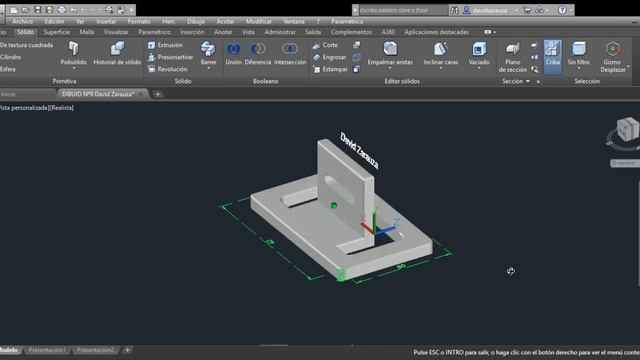The image size is (640, 360).
Task: Expand the Barrer dropdown arrow
Action: pos(208,68)
